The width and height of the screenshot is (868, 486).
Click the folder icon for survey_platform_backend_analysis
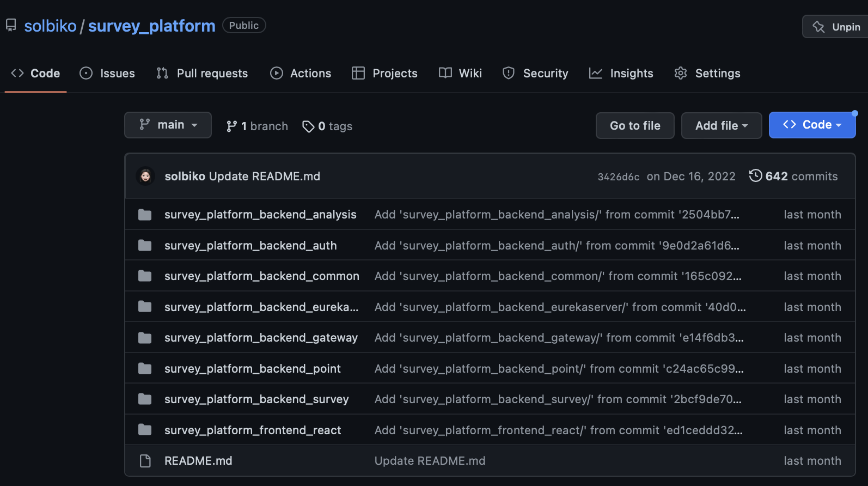tap(145, 215)
